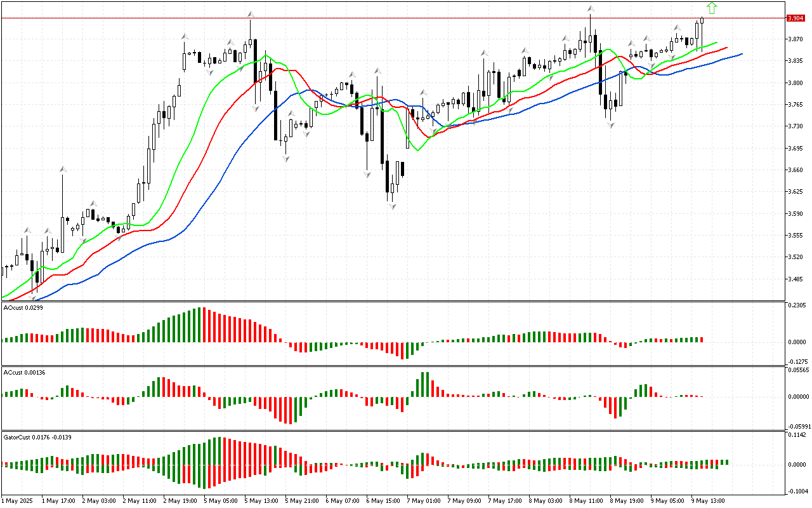812x508 pixels.
Task: Select the down fractal under the 8 May 19:00 low
Action: click(x=611, y=125)
